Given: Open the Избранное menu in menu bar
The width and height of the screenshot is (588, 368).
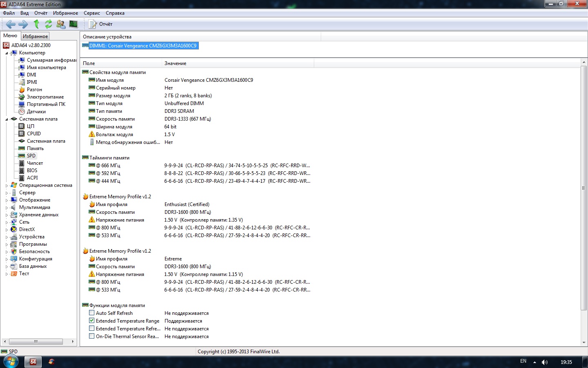Looking at the screenshot, I should click(65, 13).
